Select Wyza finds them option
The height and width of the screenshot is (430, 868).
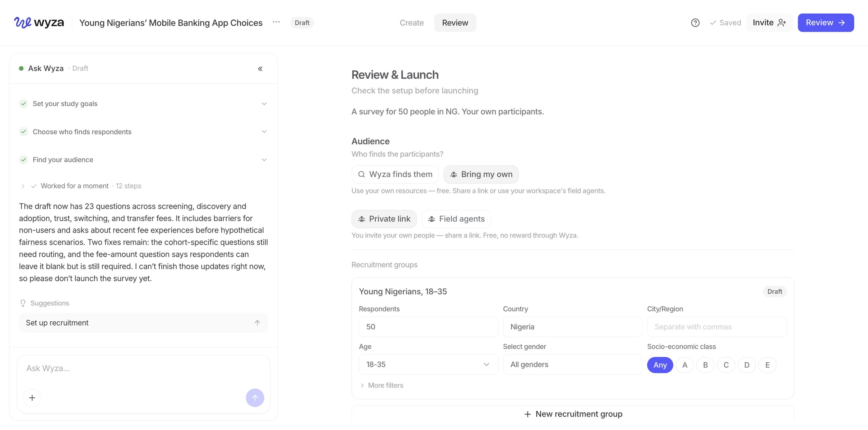(395, 174)
